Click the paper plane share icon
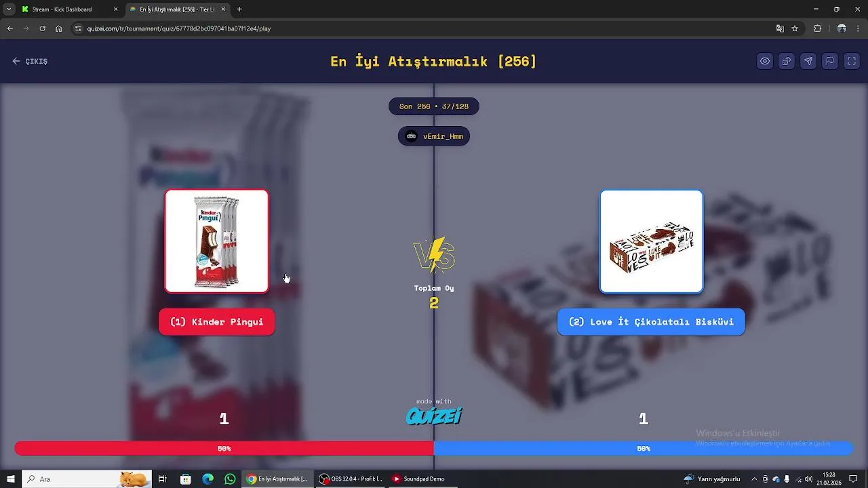The height and width of the screenshot is (488, 868). tap(808, 61)
